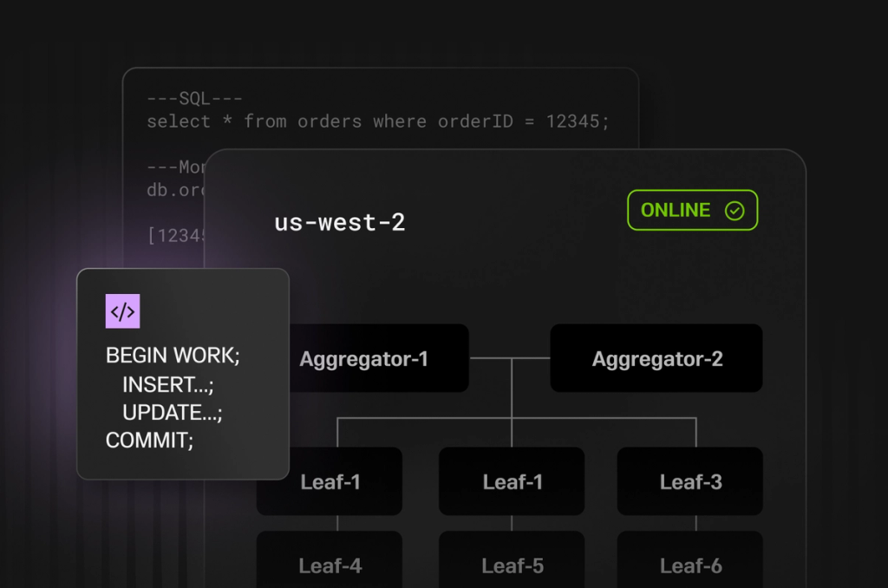Screen dimensions: 888x588
Task: Click the ---SQL--- header line
Action: pyautogui.click(x=194, y=99)
